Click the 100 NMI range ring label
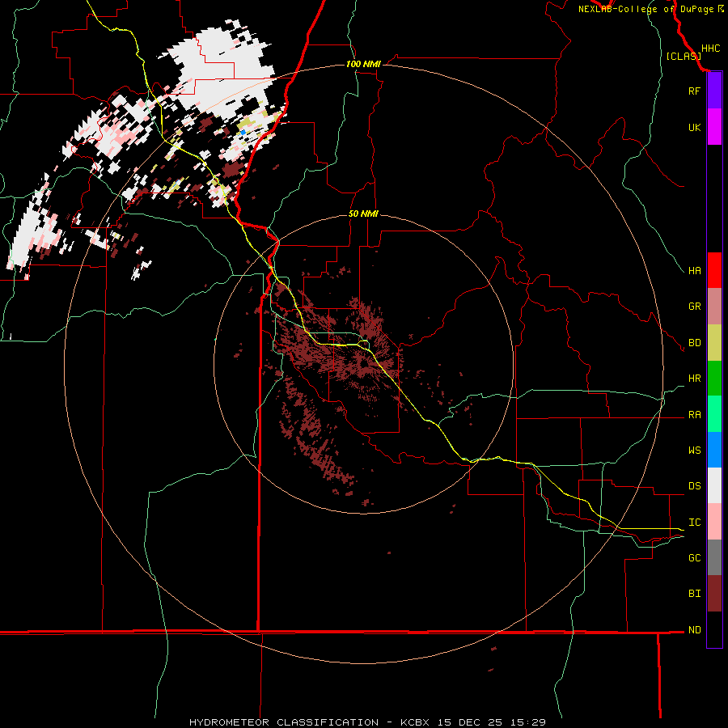Image resolution: width=728 pixels, height=728 pixels. coord(363,64)
